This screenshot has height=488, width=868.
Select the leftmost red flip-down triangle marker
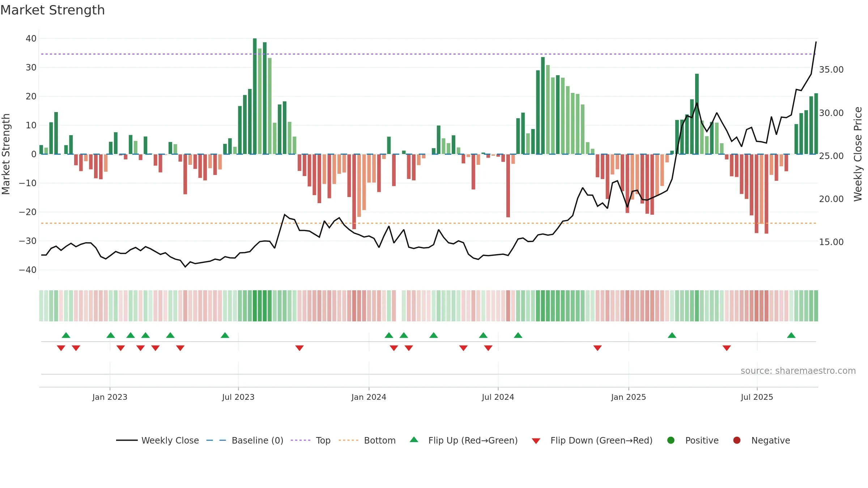point(61,348)
